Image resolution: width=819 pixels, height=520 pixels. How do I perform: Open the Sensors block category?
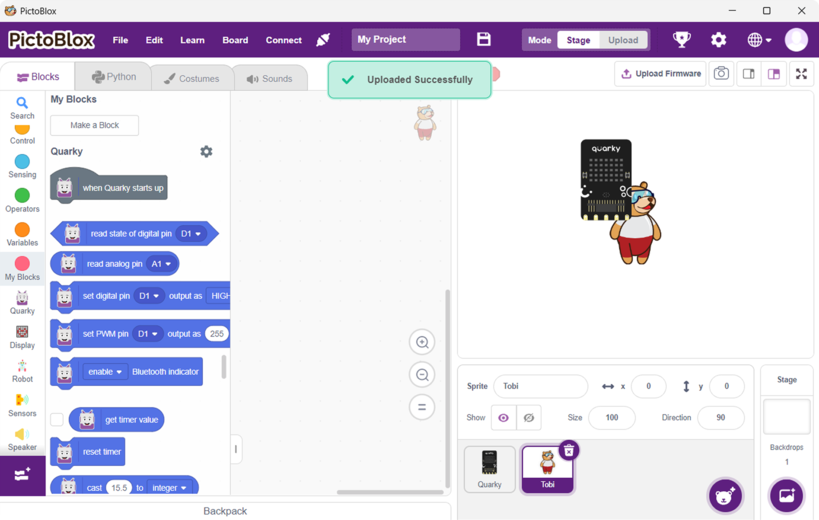22,405
